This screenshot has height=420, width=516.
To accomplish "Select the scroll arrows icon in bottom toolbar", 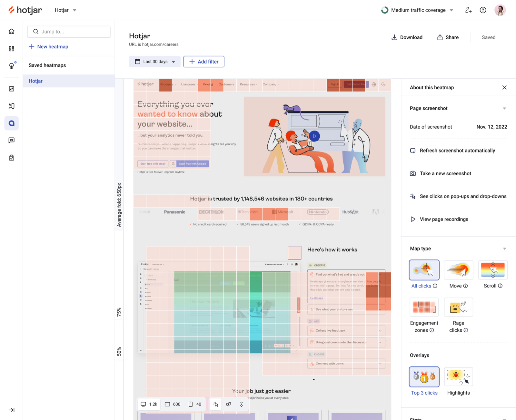I will coord(242,404).
